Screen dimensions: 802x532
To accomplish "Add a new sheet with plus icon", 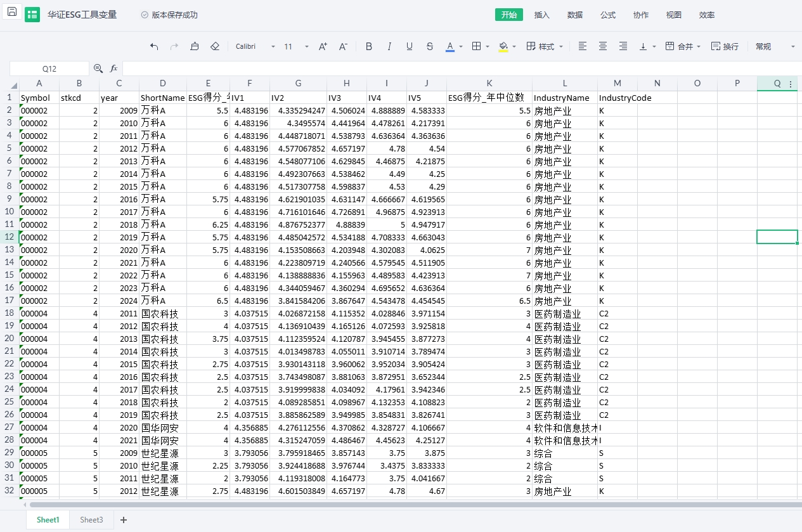I will pos(124,520).
